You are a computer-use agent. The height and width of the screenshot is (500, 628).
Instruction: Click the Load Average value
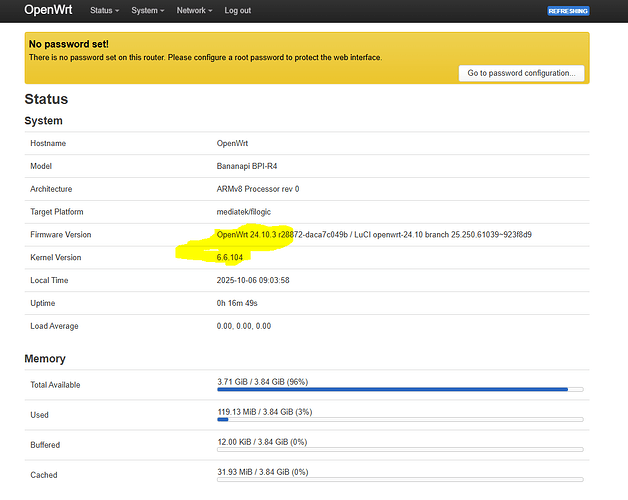click(244, 326)
